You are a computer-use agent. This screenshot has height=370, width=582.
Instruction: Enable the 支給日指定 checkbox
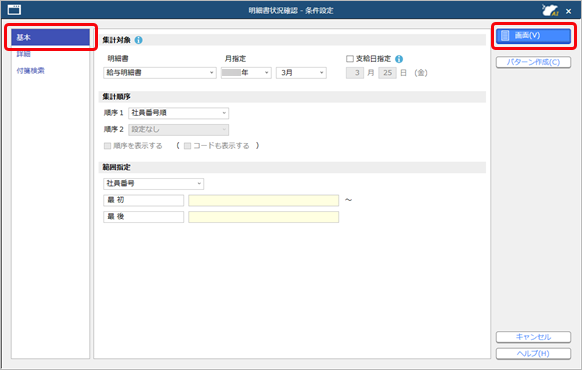(x=350, y=59)
